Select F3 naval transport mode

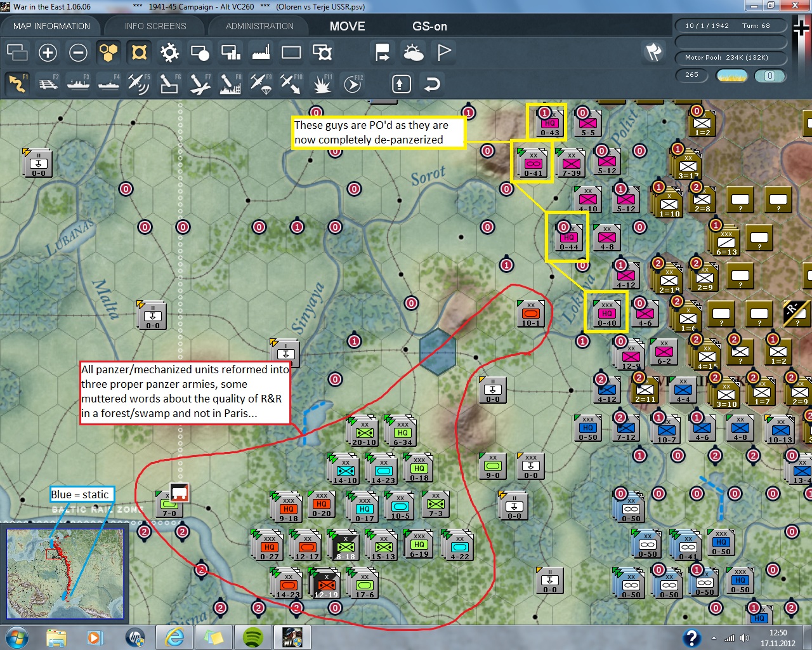79,84
